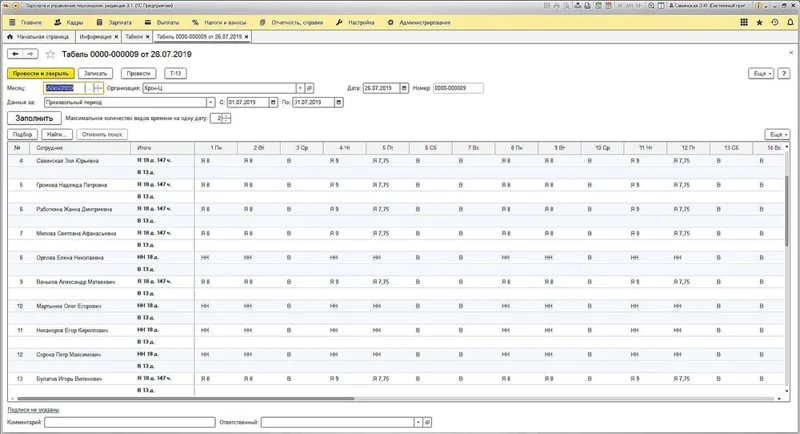Click the help question mark button
Viewport: 800px width, 434px height.
click(x=784, y=73)
